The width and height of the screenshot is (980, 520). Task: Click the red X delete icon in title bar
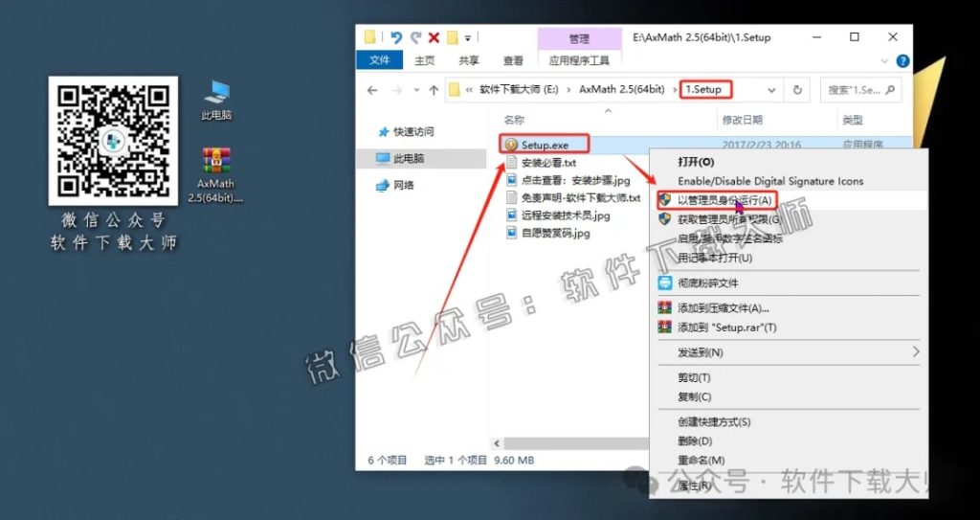(x=434, y=37)
